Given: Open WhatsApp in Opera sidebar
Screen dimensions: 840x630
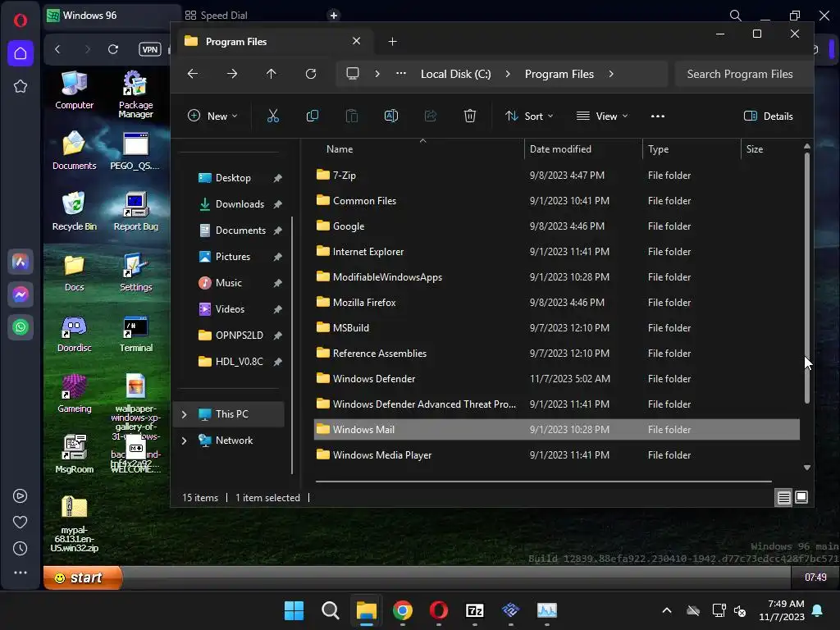Looking at the screenshot, I should point(21,326).
